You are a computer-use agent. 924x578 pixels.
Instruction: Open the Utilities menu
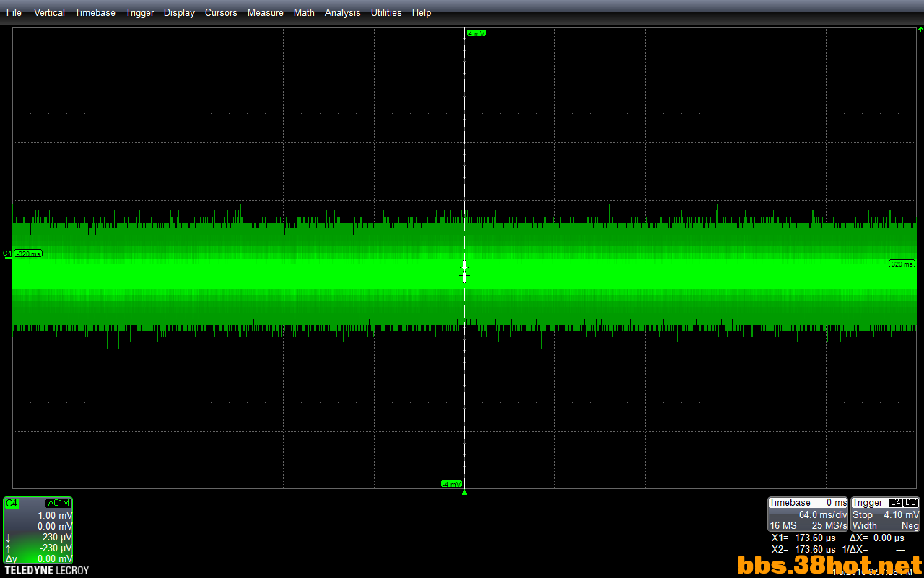(x=386, y=12)
